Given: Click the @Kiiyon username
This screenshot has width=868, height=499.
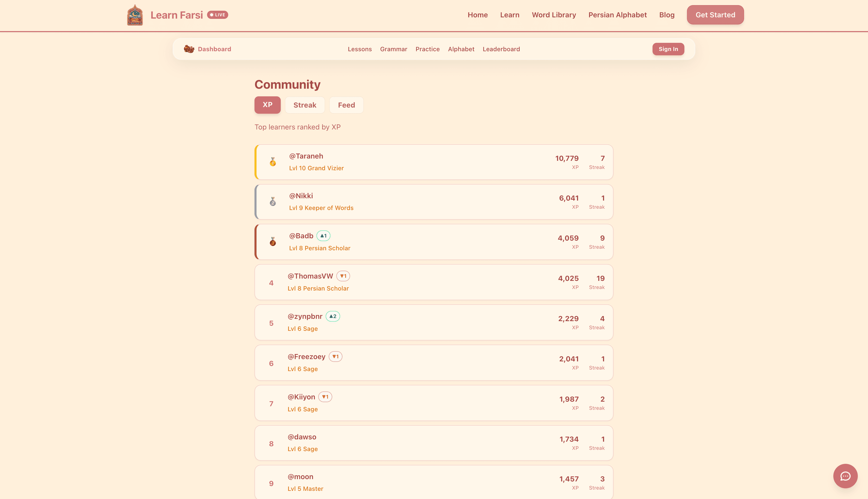Looking at the screenshot, I should tap(301, 397).
